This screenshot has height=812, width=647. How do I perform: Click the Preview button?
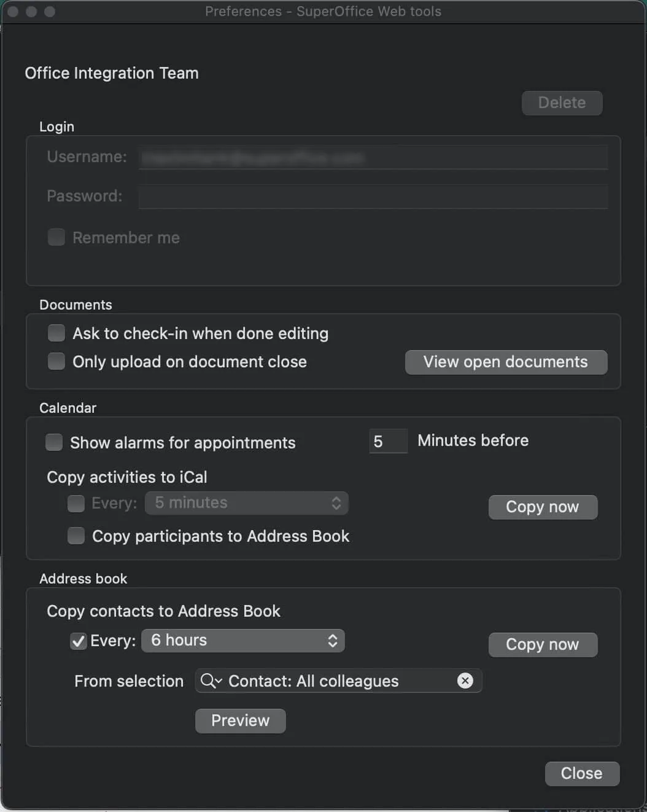(x=240, y=720)
